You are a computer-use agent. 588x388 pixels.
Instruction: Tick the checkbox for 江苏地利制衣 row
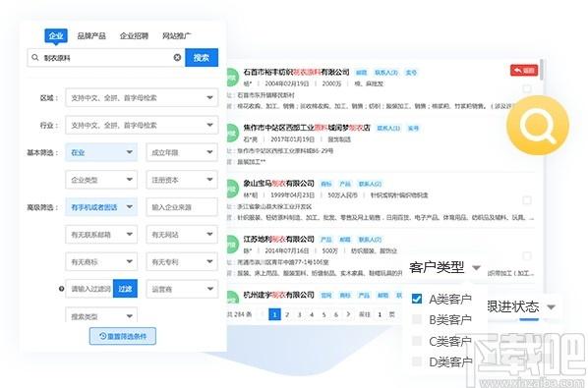pos(527,256)
